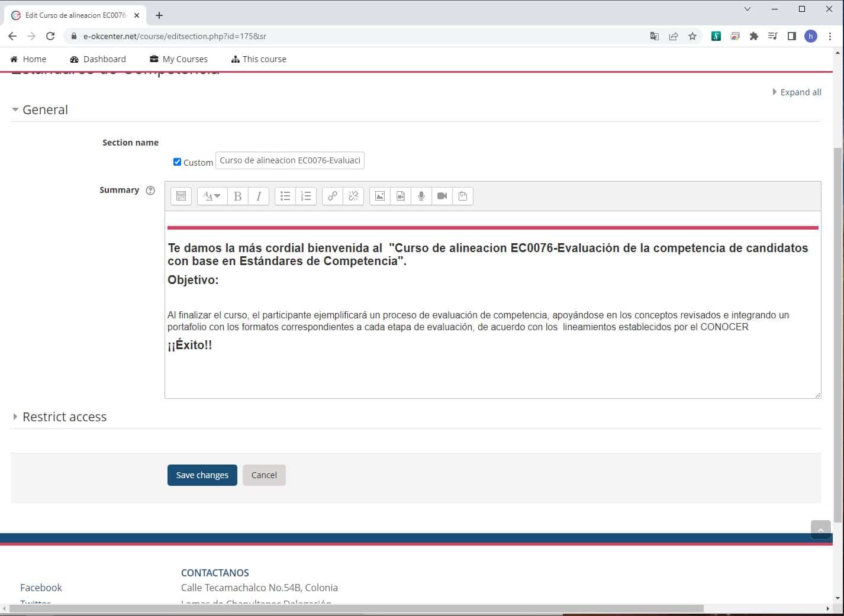Insert an ordered numbered list
Viewport: 844px width, 616px height.
(306, 196)
